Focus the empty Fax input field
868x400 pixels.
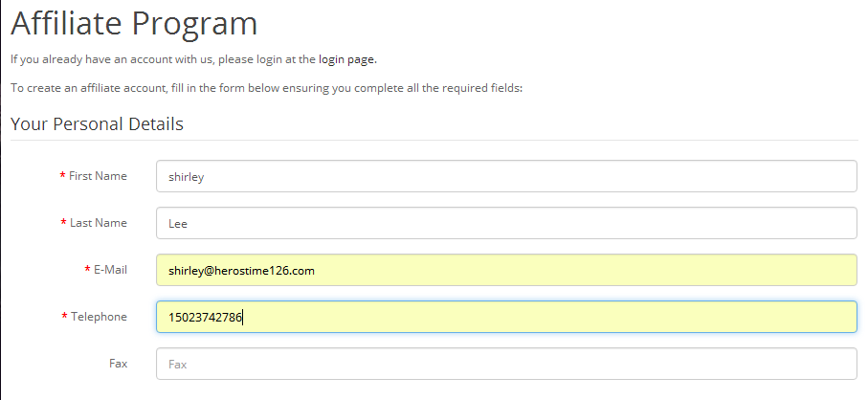[x=506, y=364]
